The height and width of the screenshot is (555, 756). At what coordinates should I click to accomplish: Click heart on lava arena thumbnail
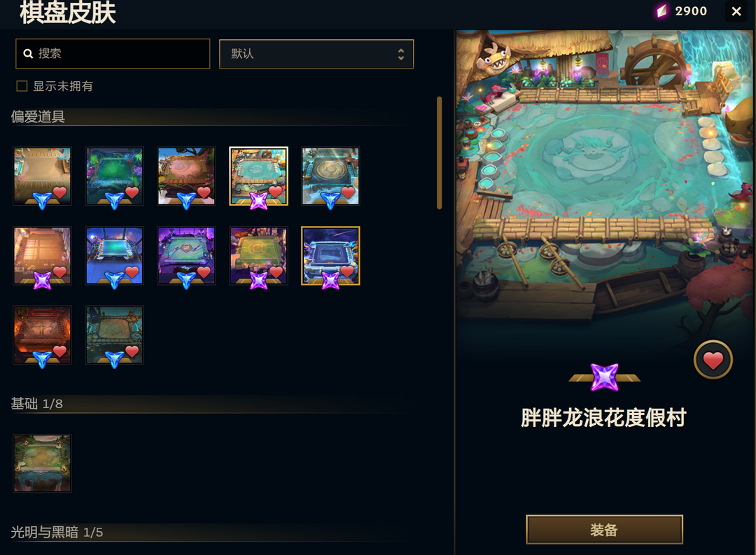point(59,351)
